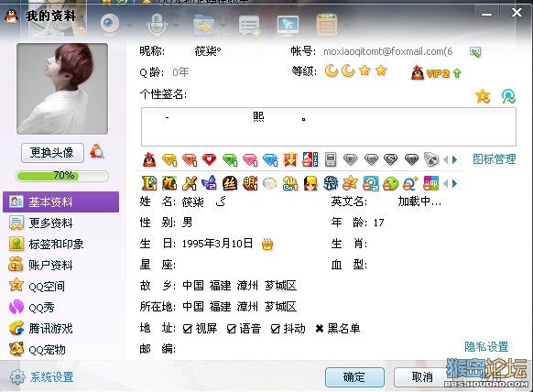Click the profile avatar photo
This screenshot has width=533, height=392.
click(62, 89)
